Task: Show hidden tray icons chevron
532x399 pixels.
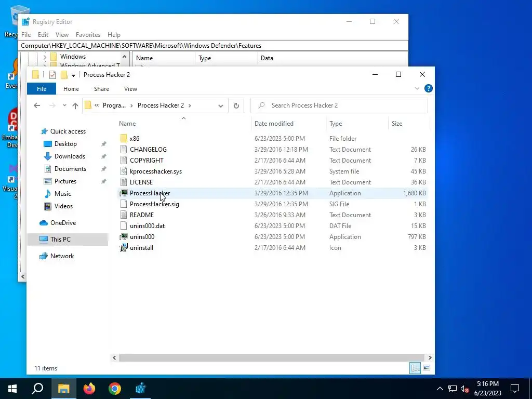Action: coord(440,389)
